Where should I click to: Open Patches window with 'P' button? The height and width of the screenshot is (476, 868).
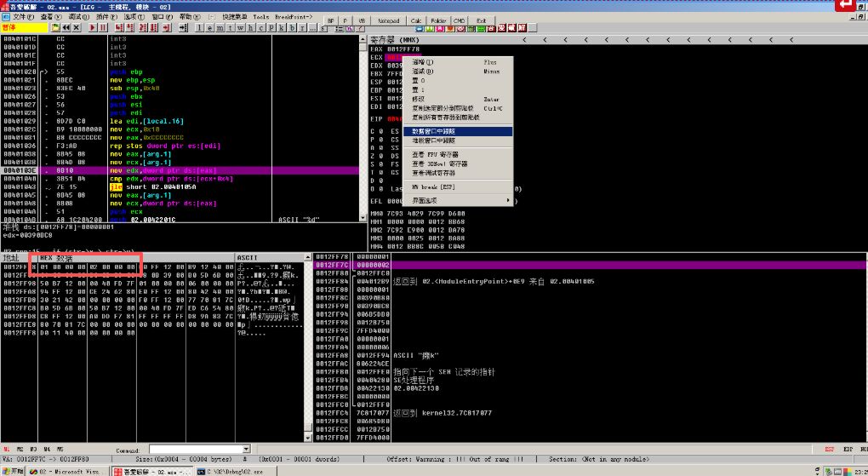coord(271,28)
